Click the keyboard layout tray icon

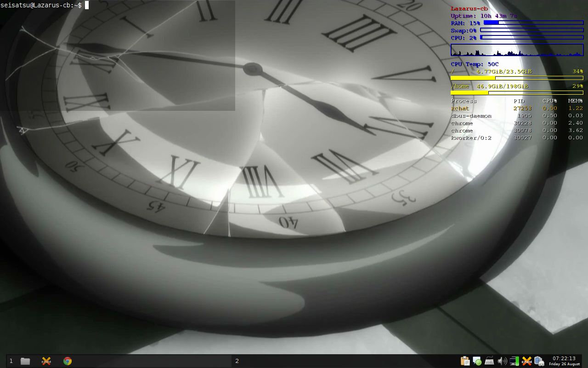[490, 361]
